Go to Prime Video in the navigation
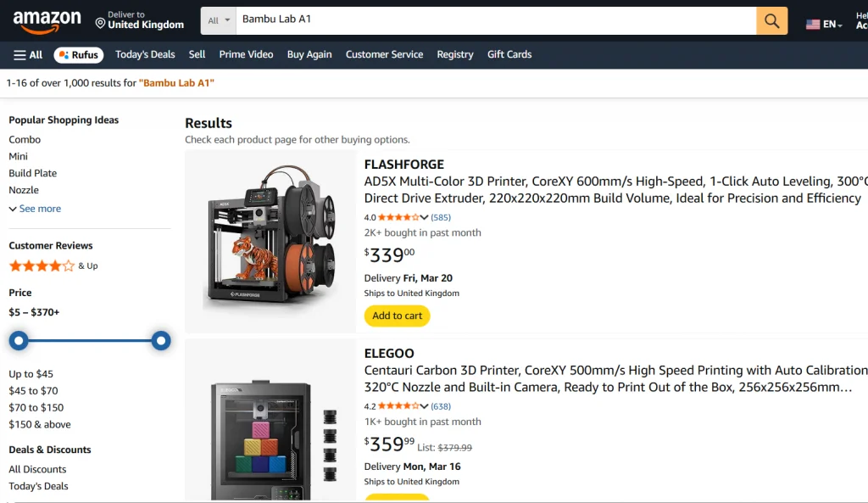The width and height of the screenshot is (868, 503). click(x=245, y=54)
